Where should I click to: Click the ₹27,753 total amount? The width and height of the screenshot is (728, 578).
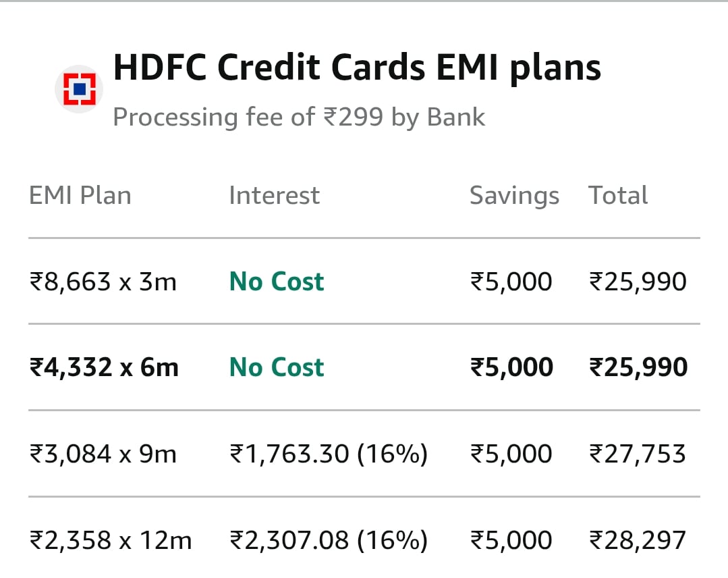[x=638, y=454]
